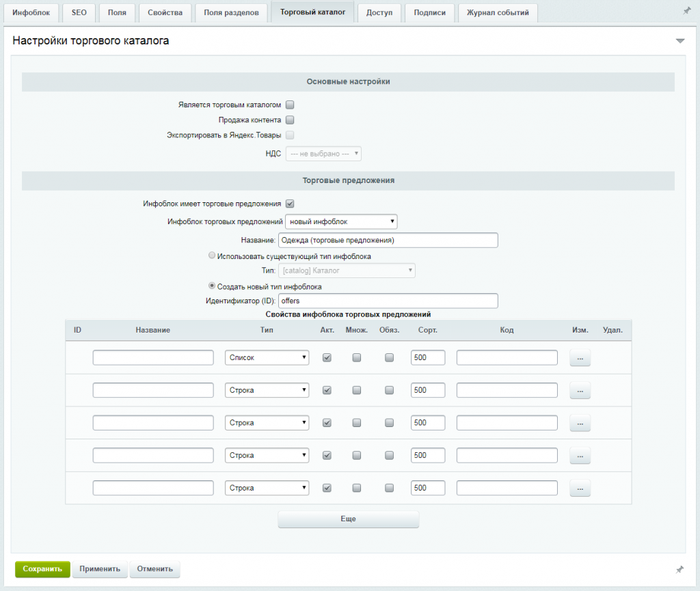The height and width of the screenshot is (591, 700).
Task: Click the Удал. column header
Action: 612,330
